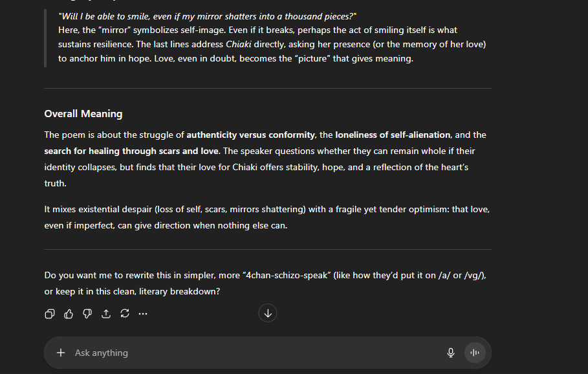Mark the response with thumbs down

[x=87, y=314]
